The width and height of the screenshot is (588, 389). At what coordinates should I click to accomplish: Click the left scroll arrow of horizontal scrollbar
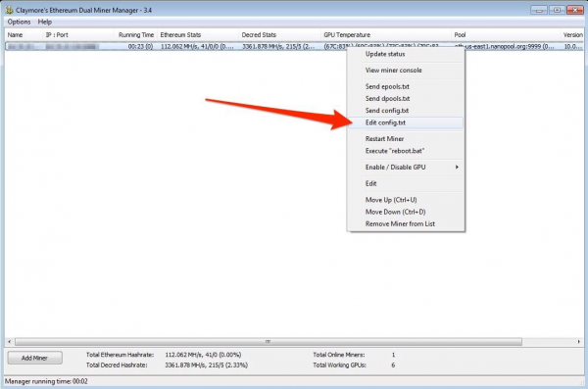(x=10, y=342)
